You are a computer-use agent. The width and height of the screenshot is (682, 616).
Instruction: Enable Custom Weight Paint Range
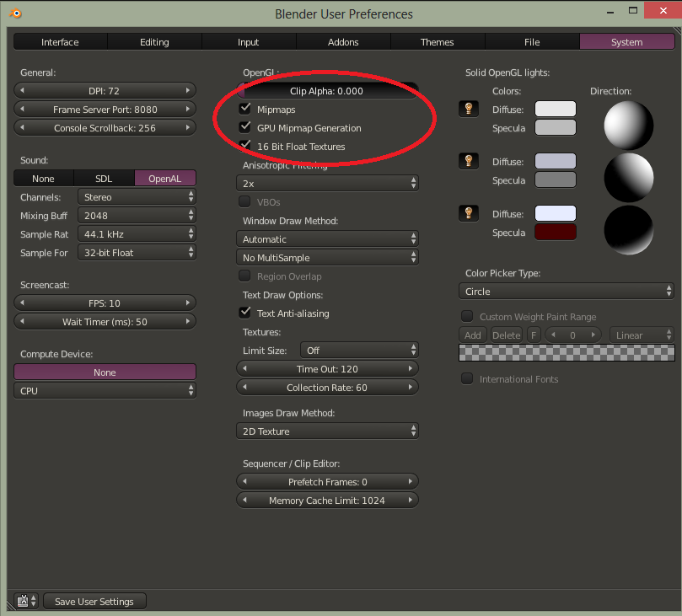click(x=467, y=316)
